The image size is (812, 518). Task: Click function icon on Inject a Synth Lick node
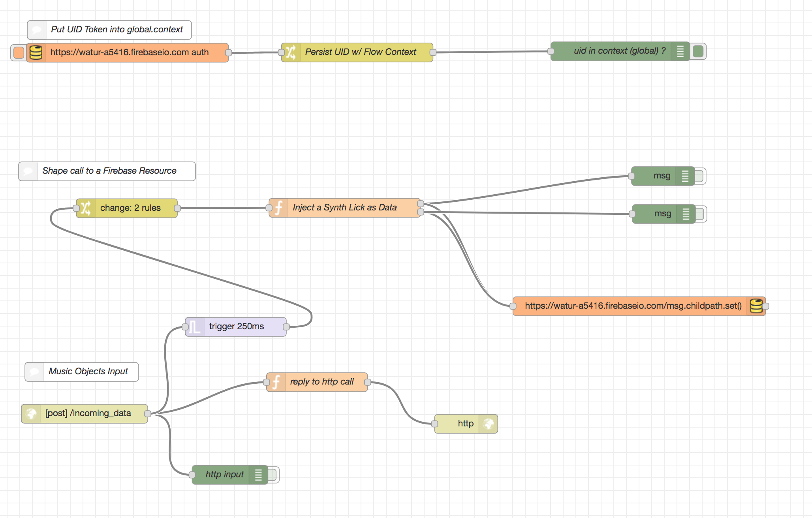(x=278, y=208)
